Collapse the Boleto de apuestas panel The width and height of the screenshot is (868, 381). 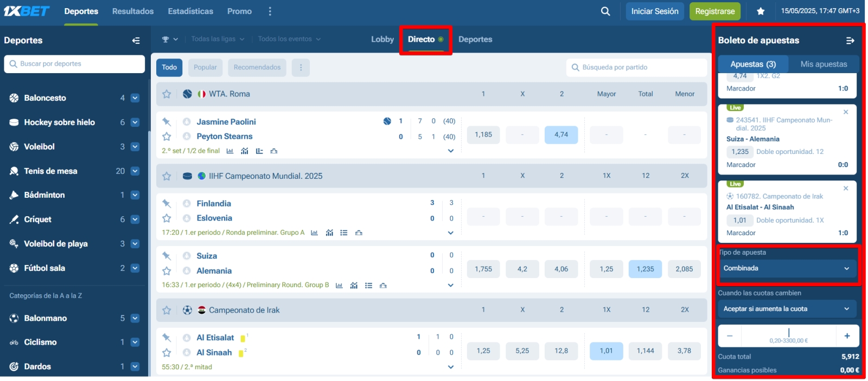pyautogui.click(x=850, y=41)
